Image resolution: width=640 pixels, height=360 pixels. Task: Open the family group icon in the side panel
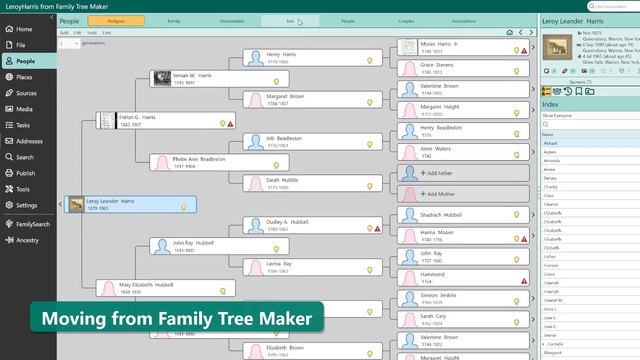pos(557,91)
